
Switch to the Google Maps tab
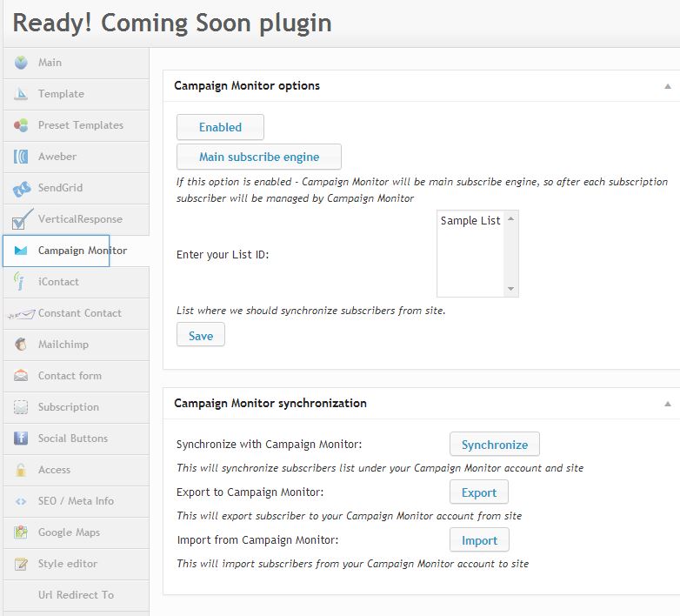pos(77,532)
